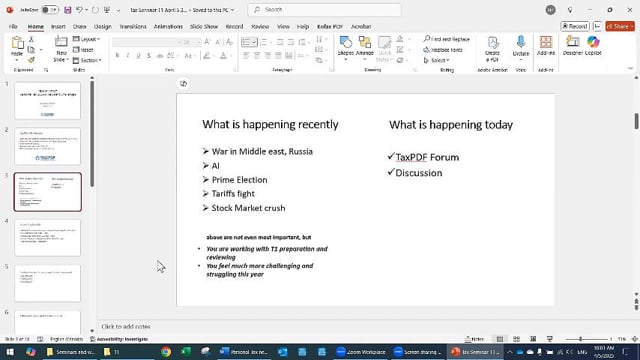Open the Arrange options
Screen dimensions: 640x360
coord(364,49)
